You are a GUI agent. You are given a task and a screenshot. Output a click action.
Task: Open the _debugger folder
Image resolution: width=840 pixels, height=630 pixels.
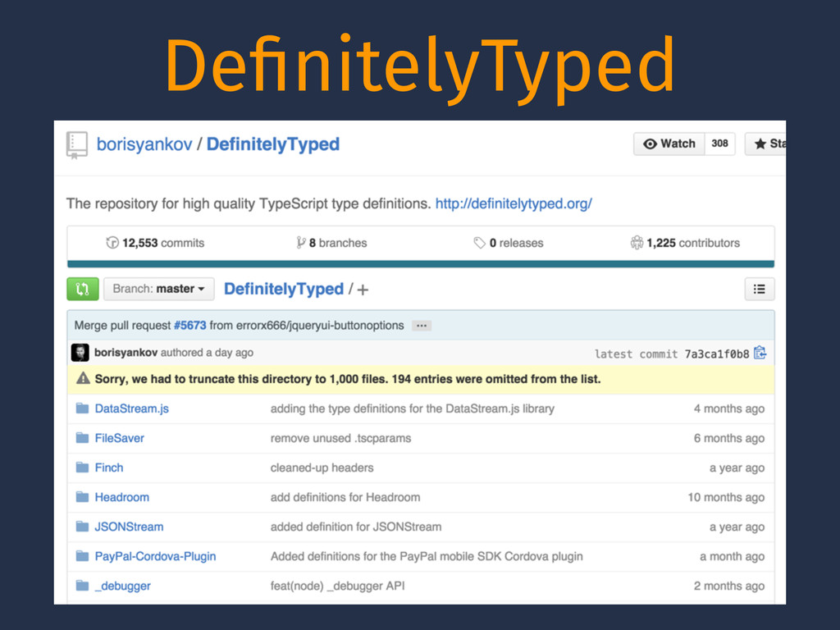click(x=122, y=586)
